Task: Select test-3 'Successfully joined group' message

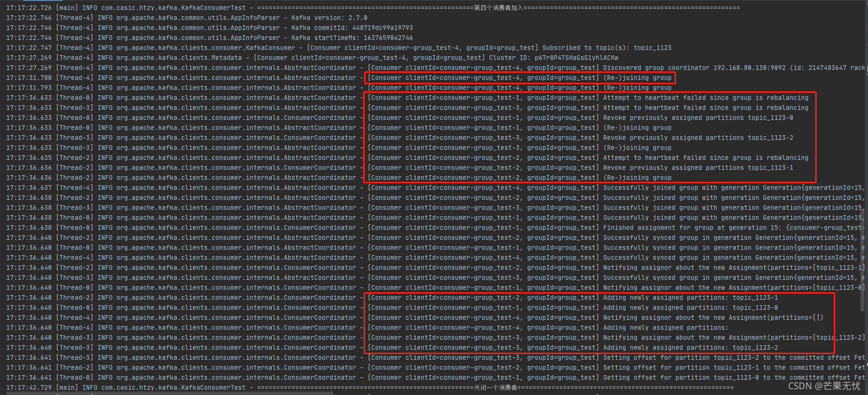Action: 734,207
